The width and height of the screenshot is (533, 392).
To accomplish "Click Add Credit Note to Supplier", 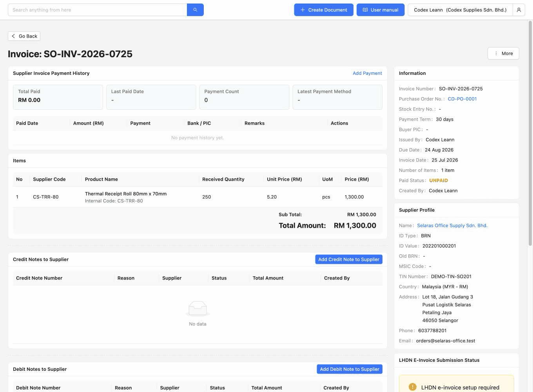I will [349, 260].
